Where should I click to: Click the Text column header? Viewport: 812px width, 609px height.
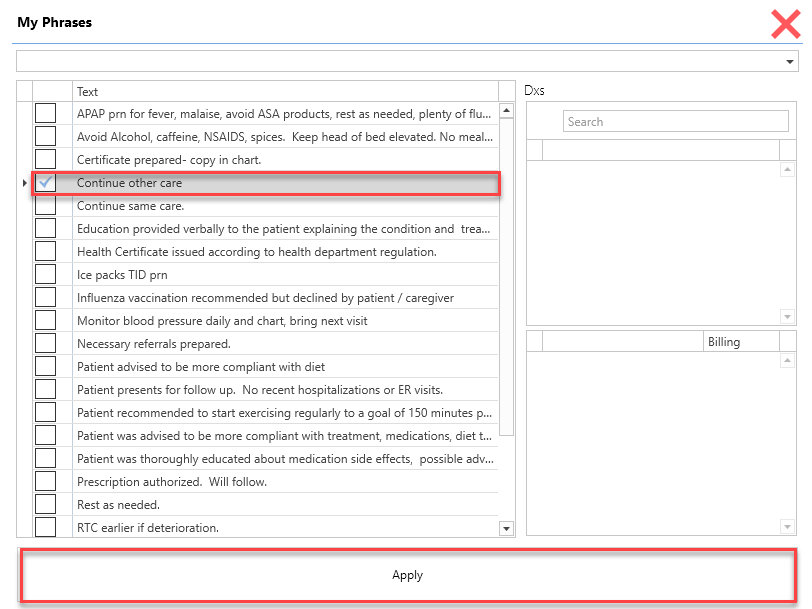[285, 92]
